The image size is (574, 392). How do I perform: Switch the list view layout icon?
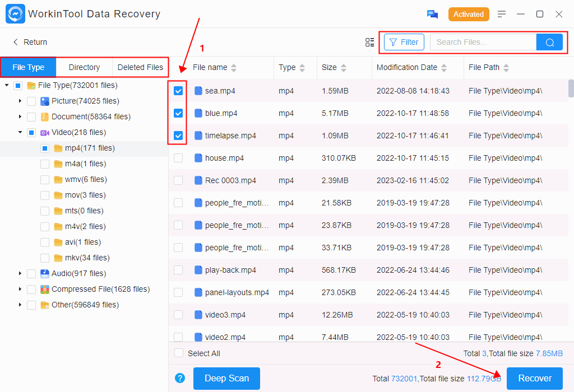click(369, 42)
